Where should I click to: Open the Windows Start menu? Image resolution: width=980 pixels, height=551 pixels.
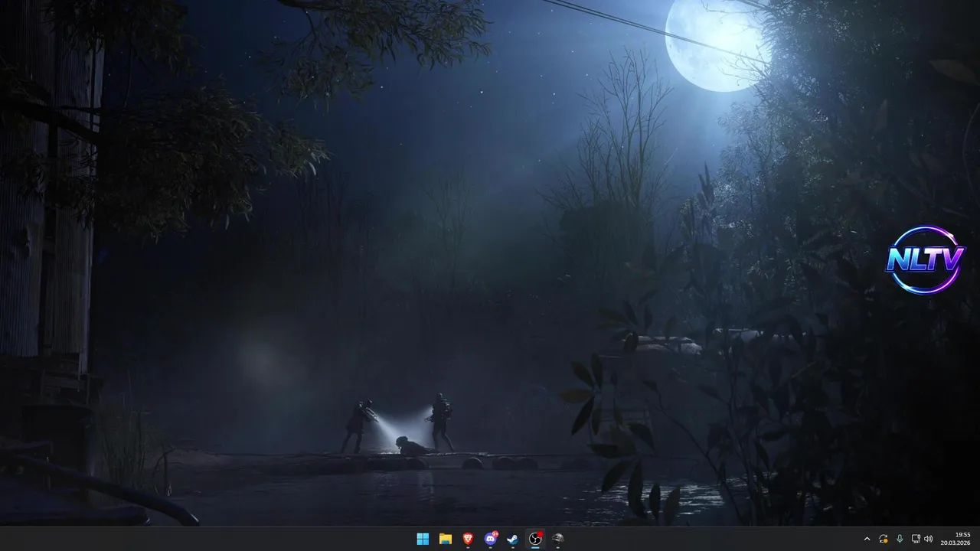423,539
